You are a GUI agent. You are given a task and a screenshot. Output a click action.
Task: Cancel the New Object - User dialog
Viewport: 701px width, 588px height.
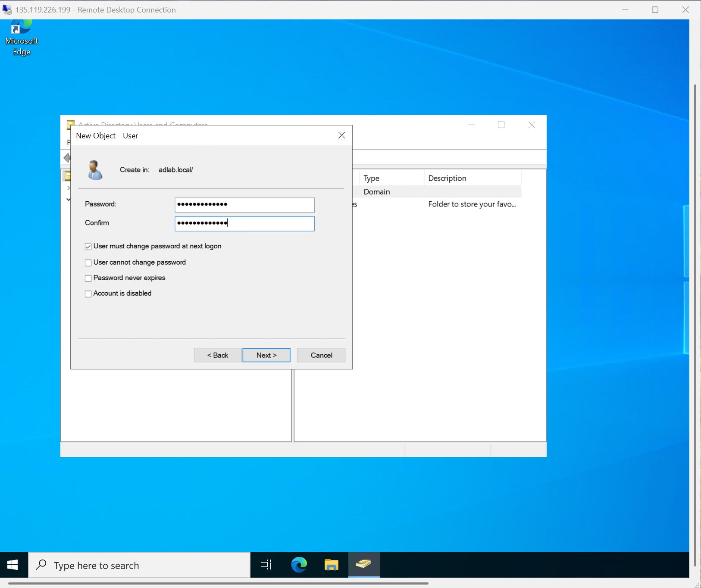coord(321,355)
